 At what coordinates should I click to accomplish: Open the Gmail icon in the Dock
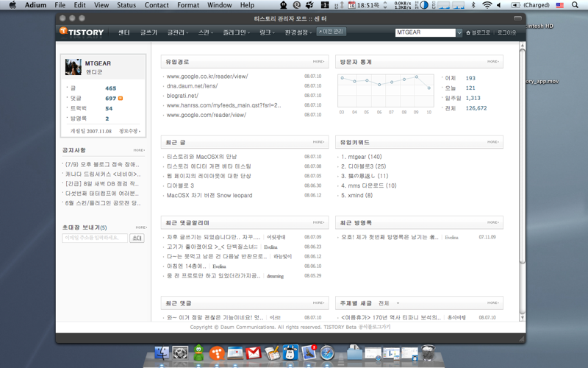254,353
